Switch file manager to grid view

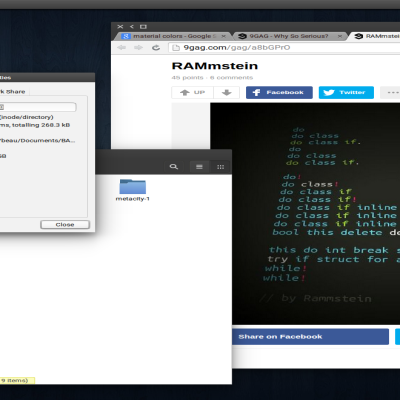pos(220,167)
